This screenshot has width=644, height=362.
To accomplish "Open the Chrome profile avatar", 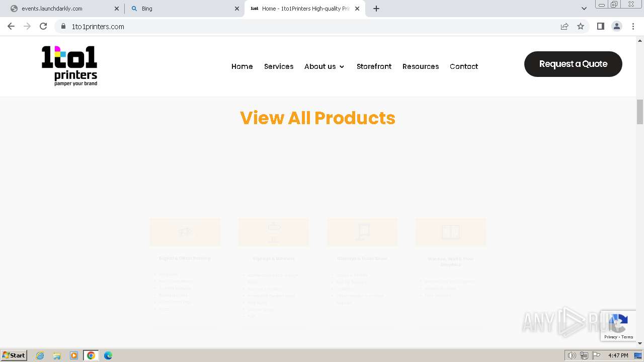I will click(617, 26).
